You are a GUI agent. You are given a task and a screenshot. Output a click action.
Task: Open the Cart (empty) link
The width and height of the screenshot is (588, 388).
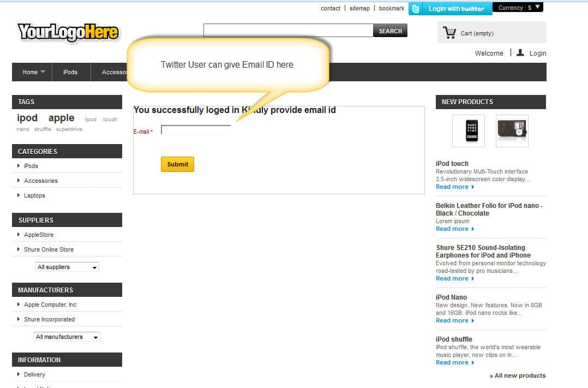(x=477, y=33)
